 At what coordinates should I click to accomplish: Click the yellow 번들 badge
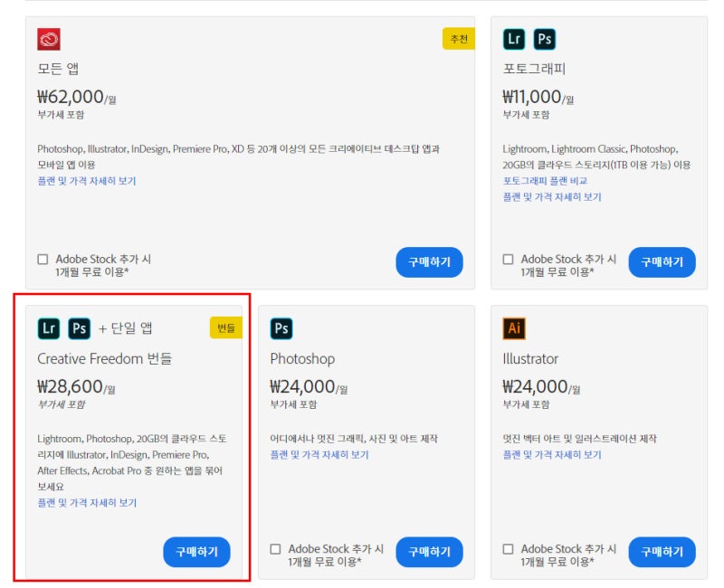[225, 328]
